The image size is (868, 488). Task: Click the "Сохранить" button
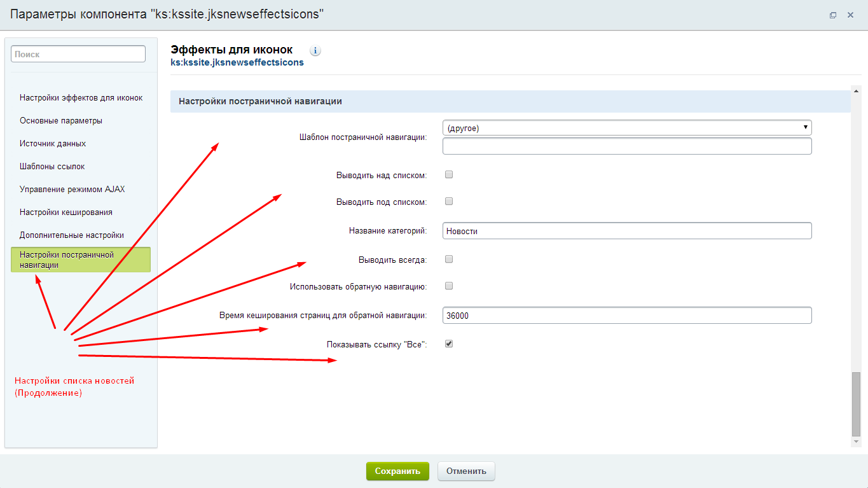click(397, 471)
